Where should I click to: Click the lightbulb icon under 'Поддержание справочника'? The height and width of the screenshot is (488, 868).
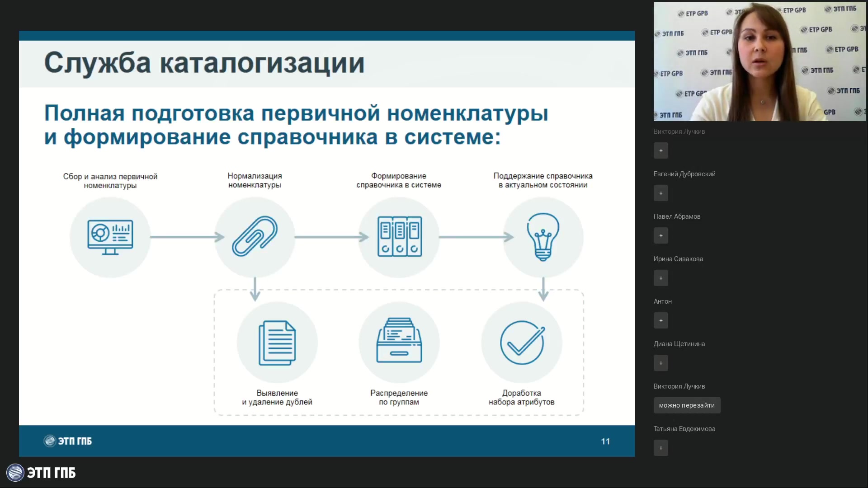[542, 236]
